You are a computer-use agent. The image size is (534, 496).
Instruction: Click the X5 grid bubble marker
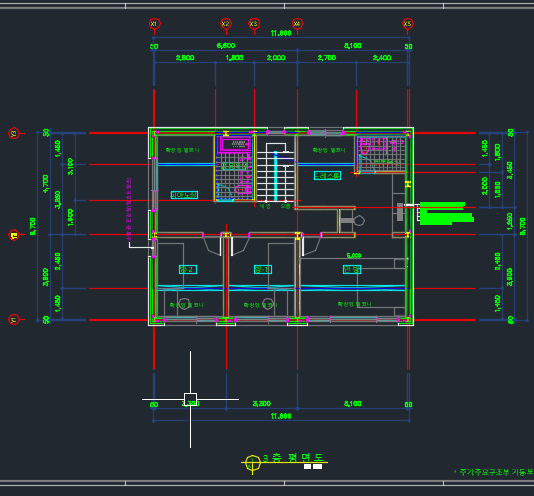click(408, 24)
